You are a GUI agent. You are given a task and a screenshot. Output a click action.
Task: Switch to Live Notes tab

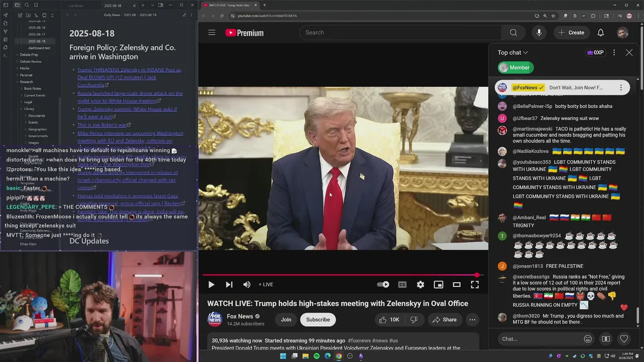tap(75, 6)
